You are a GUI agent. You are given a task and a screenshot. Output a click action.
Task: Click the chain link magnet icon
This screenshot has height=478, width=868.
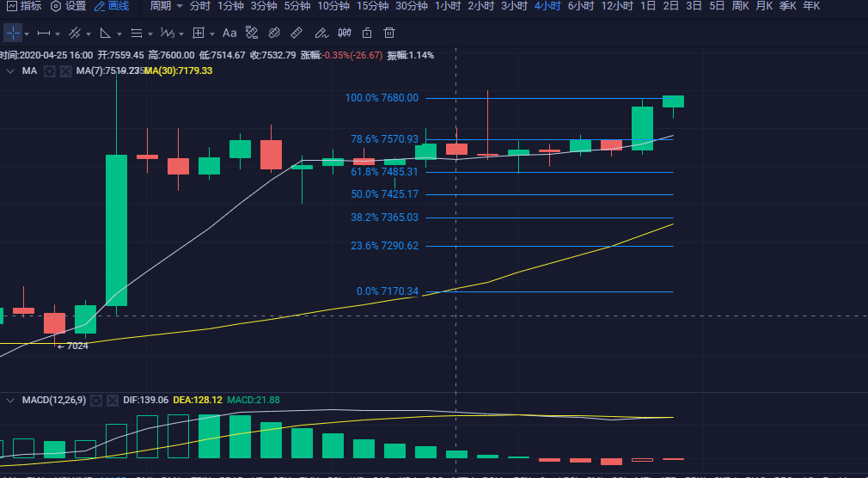pyautogui.click(x=274, y=34)
